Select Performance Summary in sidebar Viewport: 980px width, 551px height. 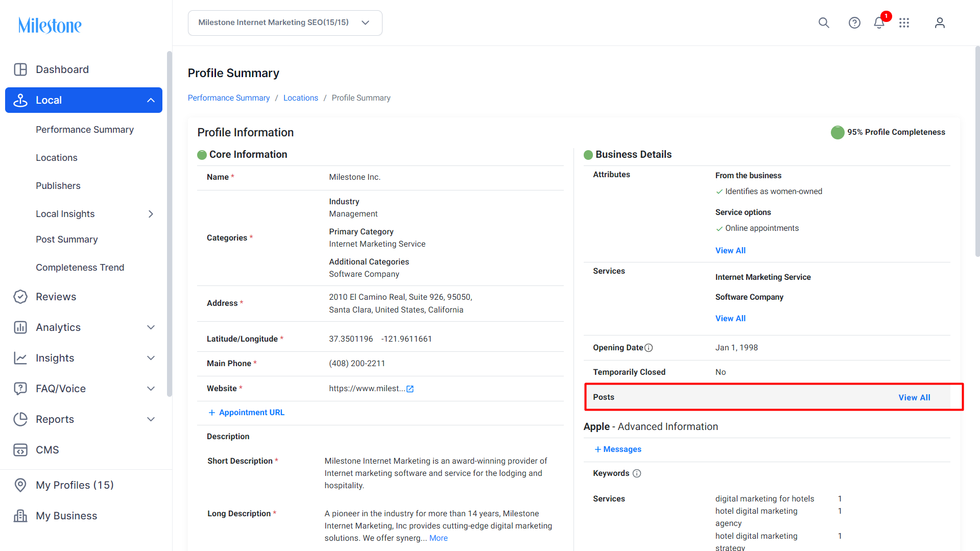85,130
